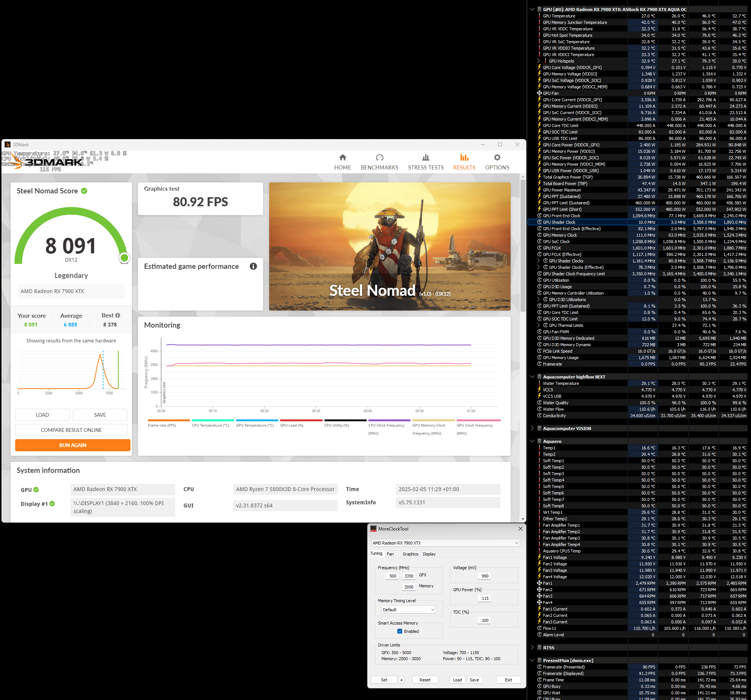The width and height of the screenshot is (751, 700).
Task: Click COMPARE RESULT ONLINE button
Action: (x=71, y=430)
